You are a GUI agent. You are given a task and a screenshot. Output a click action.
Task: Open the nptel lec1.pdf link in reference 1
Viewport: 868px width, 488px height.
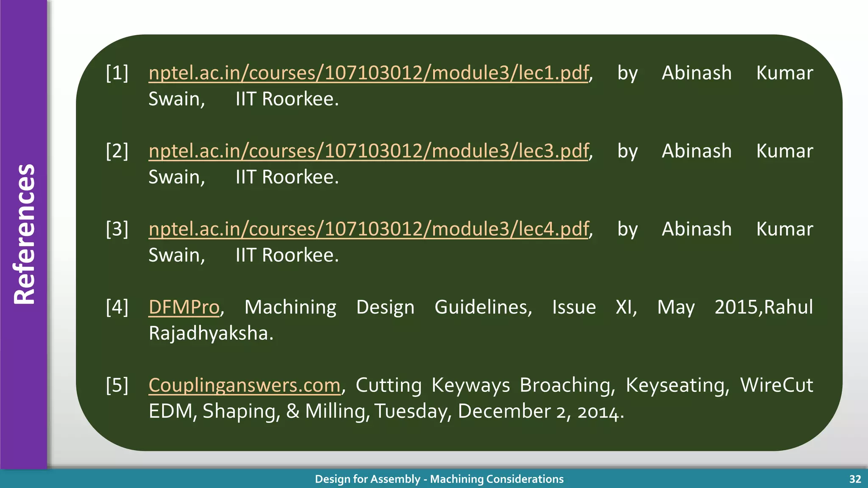[369, 73]
